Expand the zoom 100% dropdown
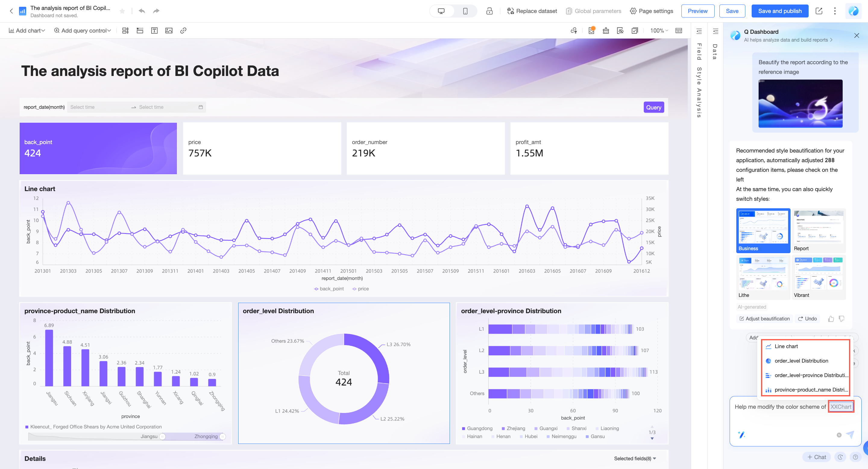This screenshot has height=469, width=868. [659, 31]
